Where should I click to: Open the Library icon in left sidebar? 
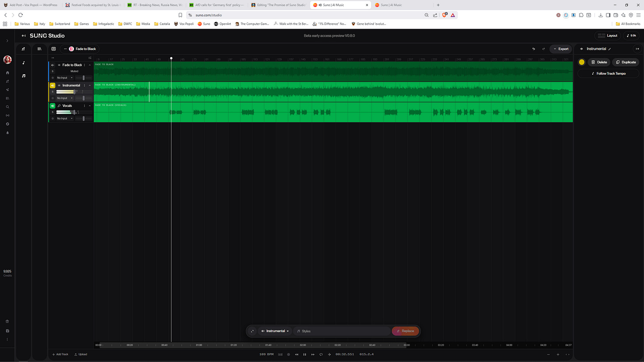click(x=7, y=98)
